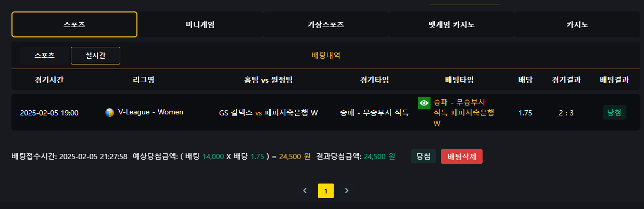The height and width of the screenshot is (209, 644).
Task: Click the 배당 column header
Action: pos(525,80)
